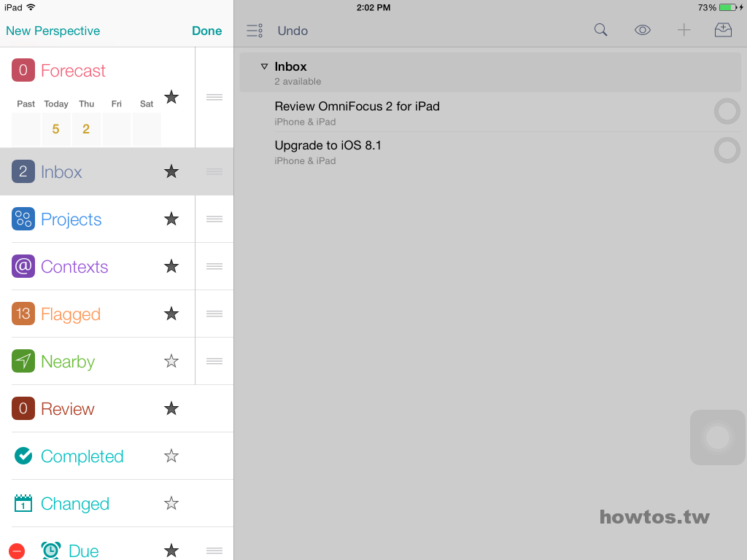Tap Contexts row reorder handle

click(214, 266)
